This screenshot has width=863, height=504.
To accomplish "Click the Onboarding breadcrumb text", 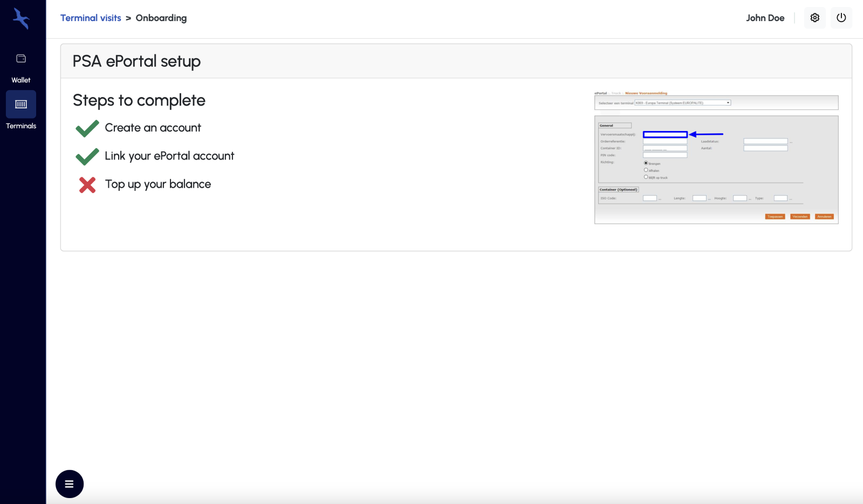I will tap(161, 18).
